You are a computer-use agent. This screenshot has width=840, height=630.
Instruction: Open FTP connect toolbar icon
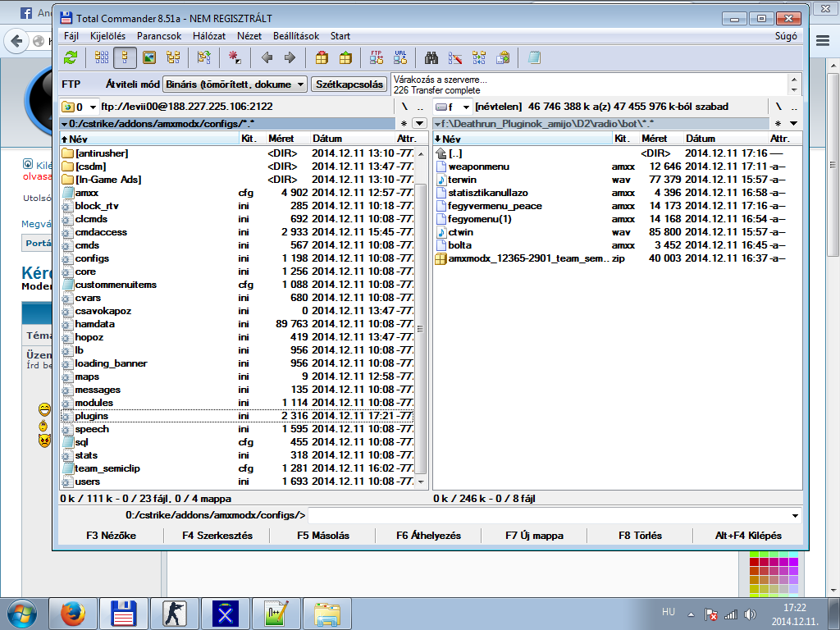click(x=377, y=57)
